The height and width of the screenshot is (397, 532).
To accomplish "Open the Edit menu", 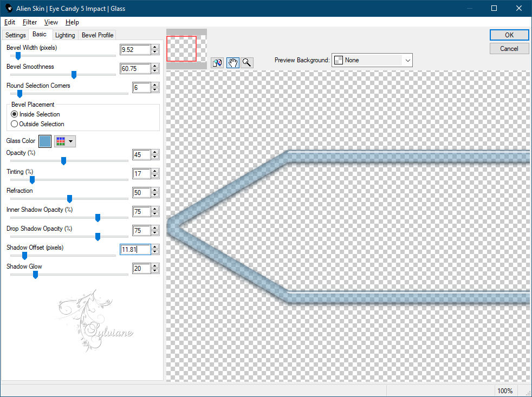I will (10, 22).
